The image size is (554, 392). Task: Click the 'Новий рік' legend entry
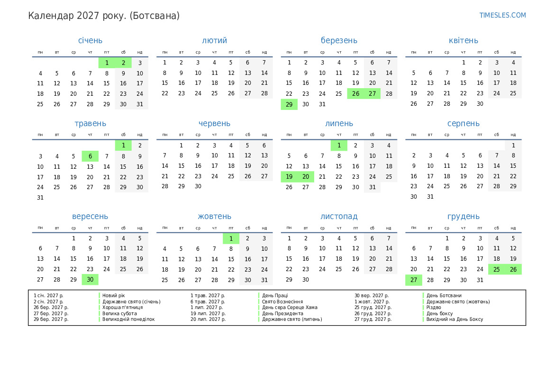[114, 295]
